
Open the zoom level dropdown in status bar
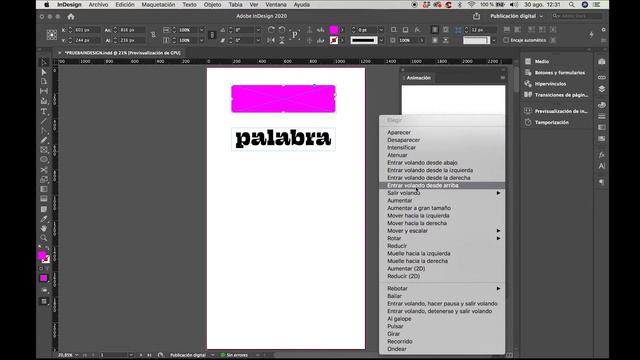[x=76, y=355]
